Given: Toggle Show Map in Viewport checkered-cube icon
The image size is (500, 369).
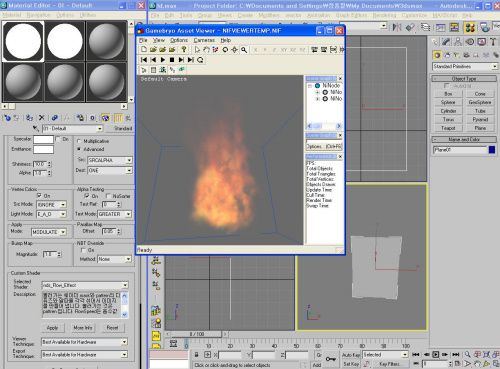Looking at the screenshot, I should [x=105, y=118].
